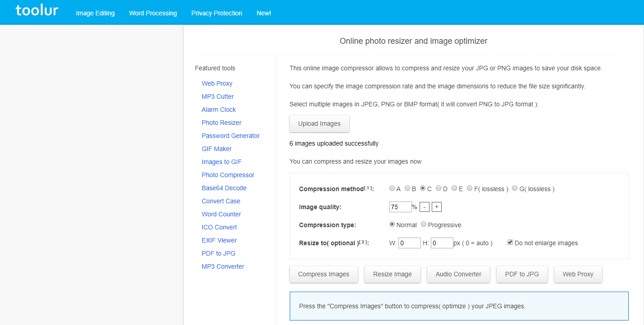The width and height of the screenshot is (644, 325).
Task: Select Progressive compression type
Action: point(424,224)
